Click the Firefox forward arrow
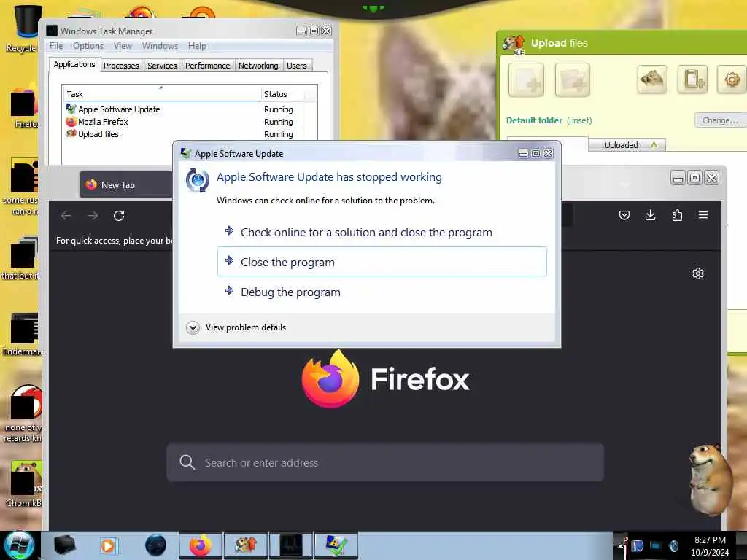747x560 pixels. [93, 216]
